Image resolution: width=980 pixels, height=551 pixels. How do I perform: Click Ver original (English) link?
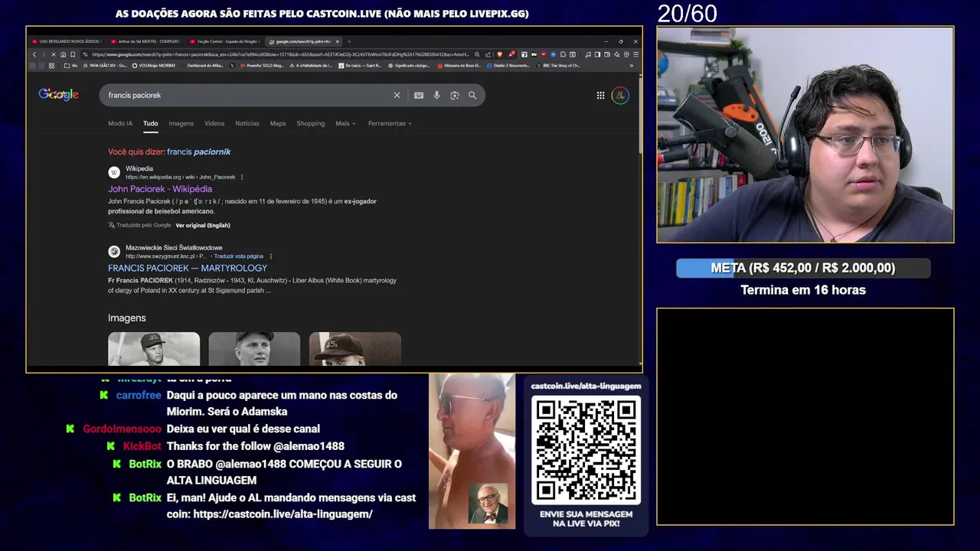click(x=203, y=225)
